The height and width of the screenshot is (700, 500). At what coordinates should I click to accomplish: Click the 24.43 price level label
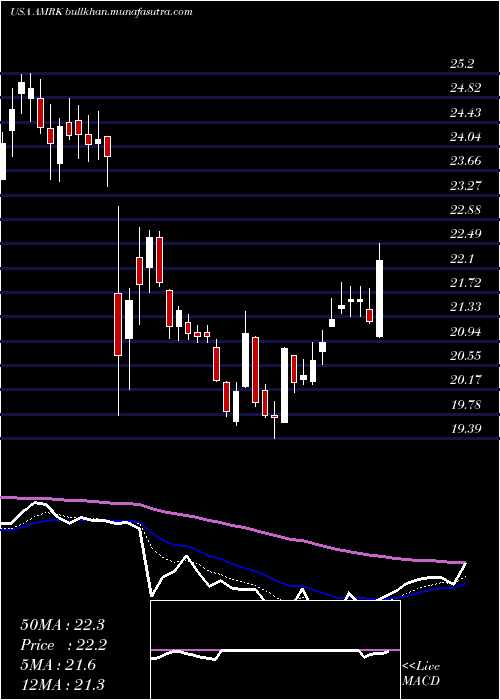465,112
